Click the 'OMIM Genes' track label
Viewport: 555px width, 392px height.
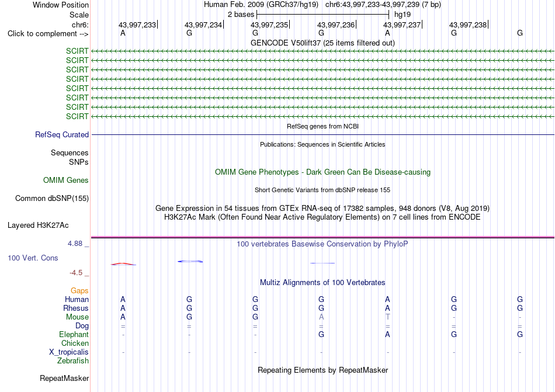pos(65,180)
